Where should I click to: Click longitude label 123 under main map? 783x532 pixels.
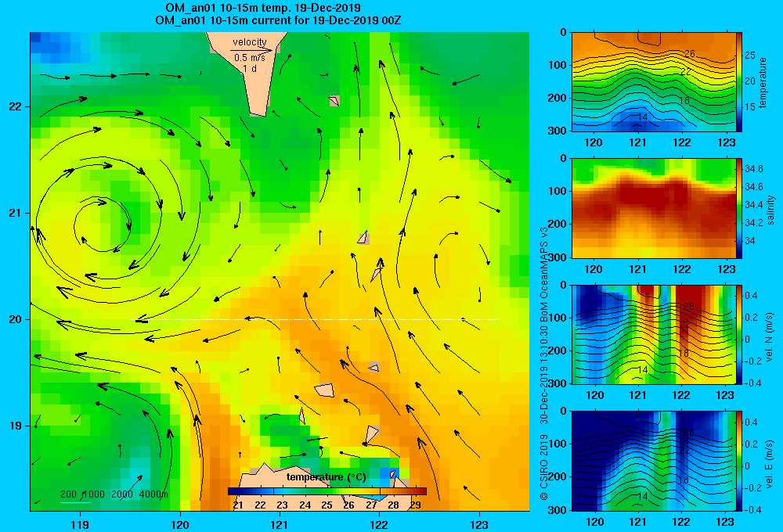(x=479, y=524)
